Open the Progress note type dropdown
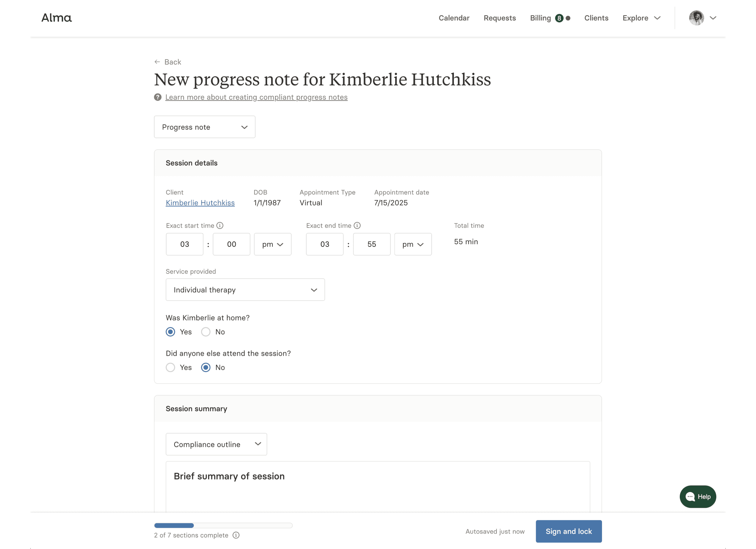This screenshot has width=756, height=549. click(x=205, y=127)
